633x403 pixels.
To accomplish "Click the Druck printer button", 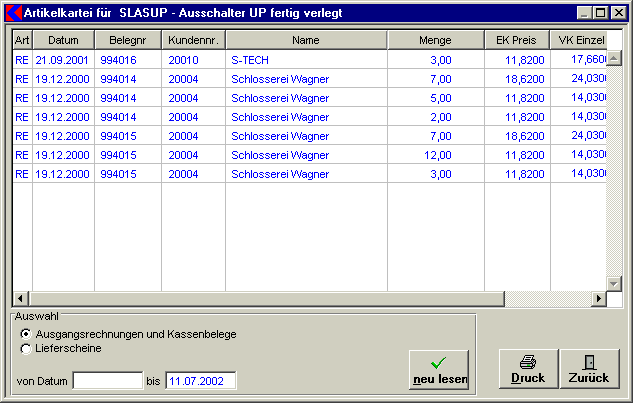I will click(528, 369).
